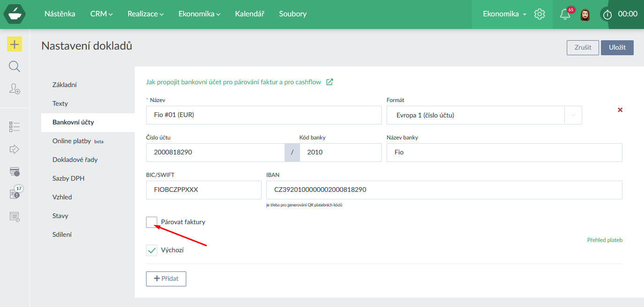Image resolution: width=644 pixels, height=307 pixels.
Task: Select the Sazby DPH tab
Action: (x=68, y=178)
